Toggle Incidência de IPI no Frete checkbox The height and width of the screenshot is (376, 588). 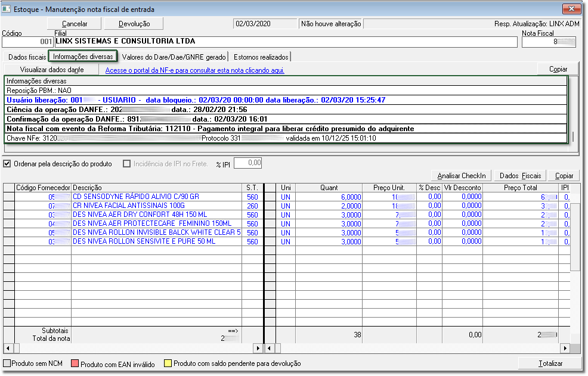coord(127,164)
